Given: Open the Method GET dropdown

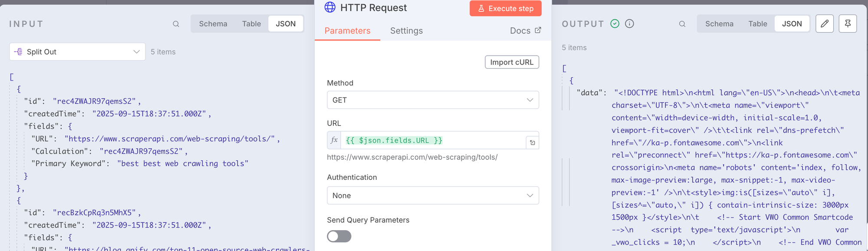Looking at the screenshot, I should tap(433, 100).
